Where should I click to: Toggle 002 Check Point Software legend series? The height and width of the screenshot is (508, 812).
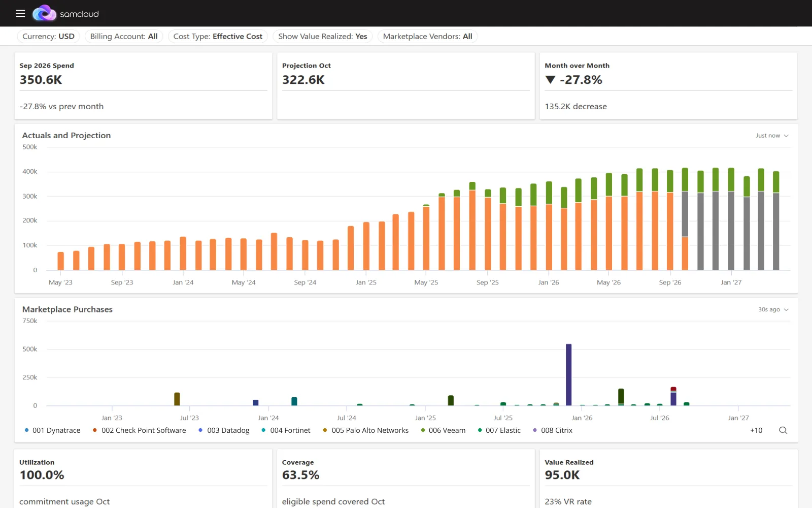140,430
